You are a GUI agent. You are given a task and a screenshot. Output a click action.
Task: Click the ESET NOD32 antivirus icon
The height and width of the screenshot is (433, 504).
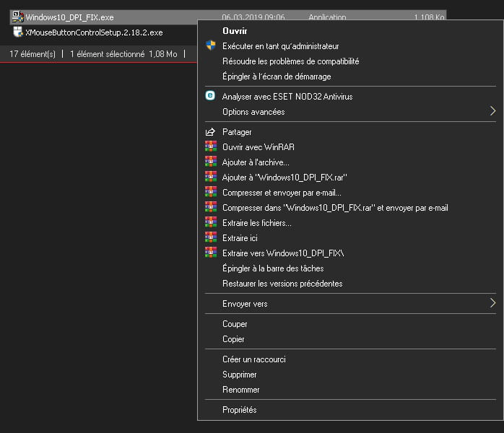click(210, 96)
